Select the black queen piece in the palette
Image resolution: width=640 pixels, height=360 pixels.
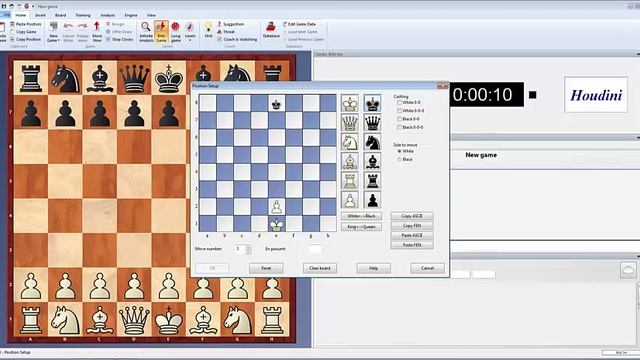[372, 122]
